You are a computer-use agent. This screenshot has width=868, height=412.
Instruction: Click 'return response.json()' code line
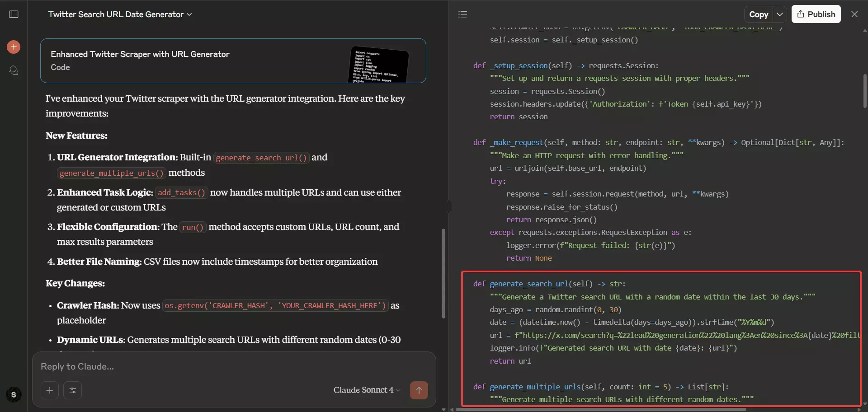551,220
